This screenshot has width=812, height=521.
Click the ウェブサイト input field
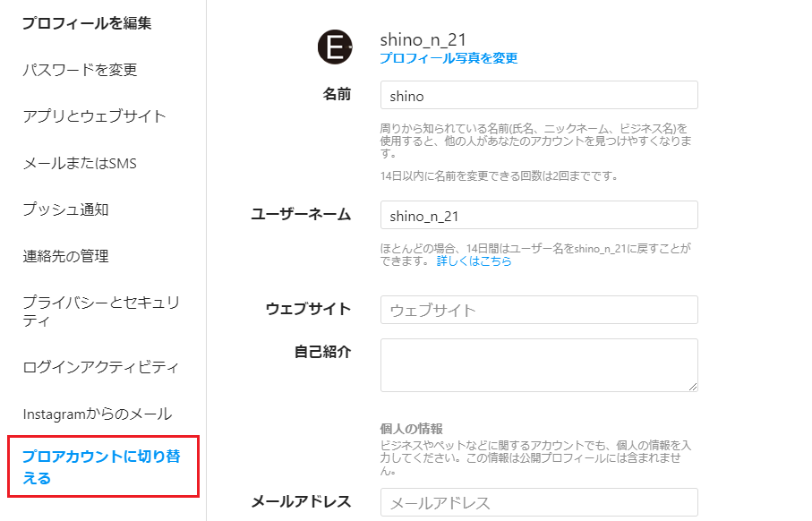pos(539,310)
